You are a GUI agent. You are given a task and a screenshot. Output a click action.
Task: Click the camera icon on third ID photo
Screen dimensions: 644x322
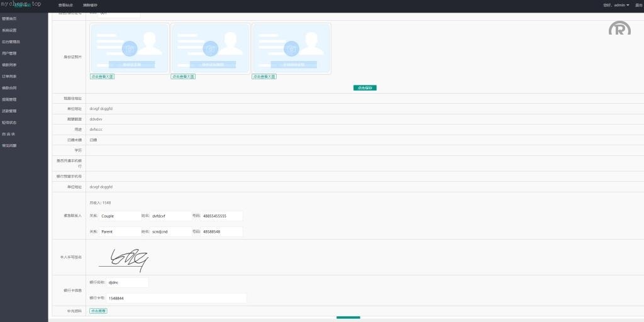click(291, 48)
